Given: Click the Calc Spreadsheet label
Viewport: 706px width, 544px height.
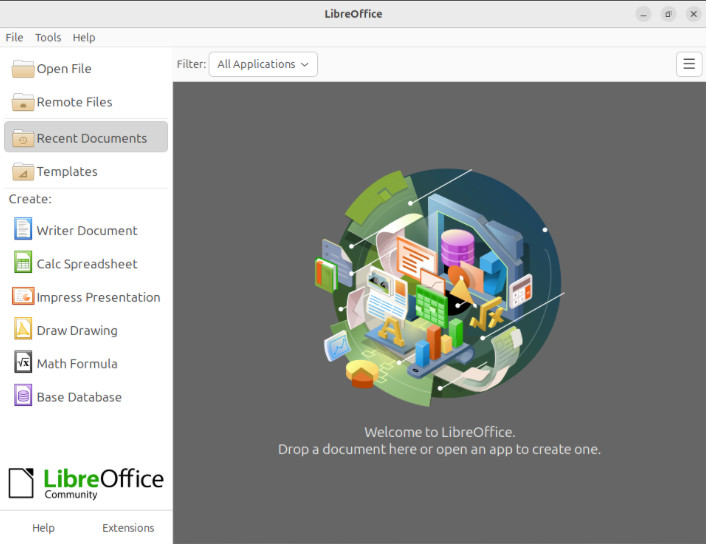Looking at the screenshot, I should tap(87, 264).
